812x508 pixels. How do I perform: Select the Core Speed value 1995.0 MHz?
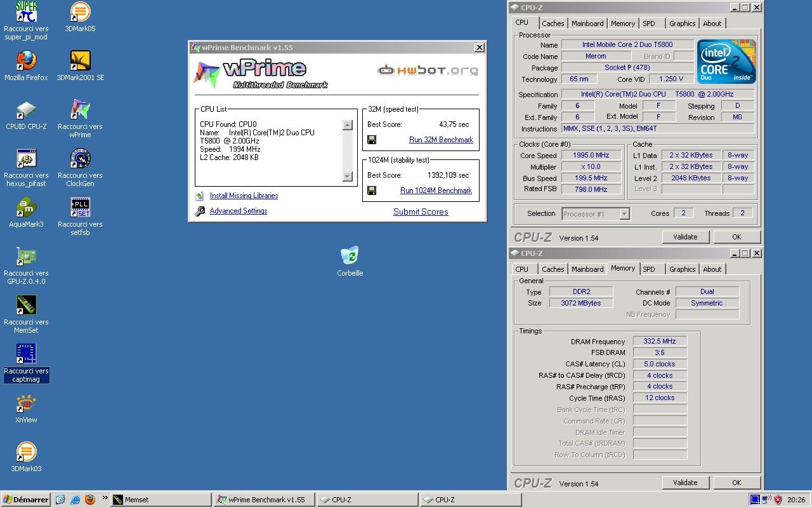[x=591, y=156]
